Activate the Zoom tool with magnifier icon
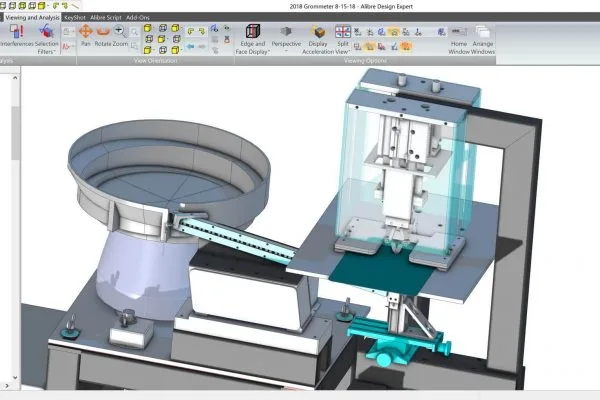 120,31
